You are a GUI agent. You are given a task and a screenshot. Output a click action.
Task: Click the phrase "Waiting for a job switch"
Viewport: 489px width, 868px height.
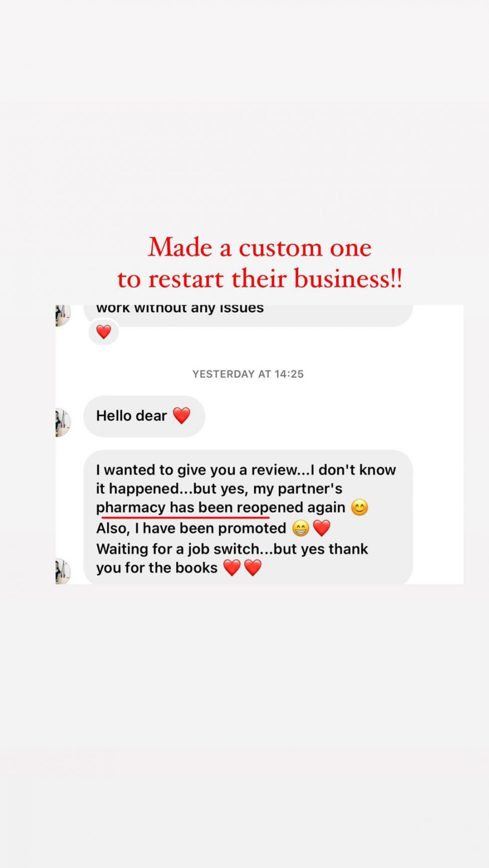click(x=178, y=549)
